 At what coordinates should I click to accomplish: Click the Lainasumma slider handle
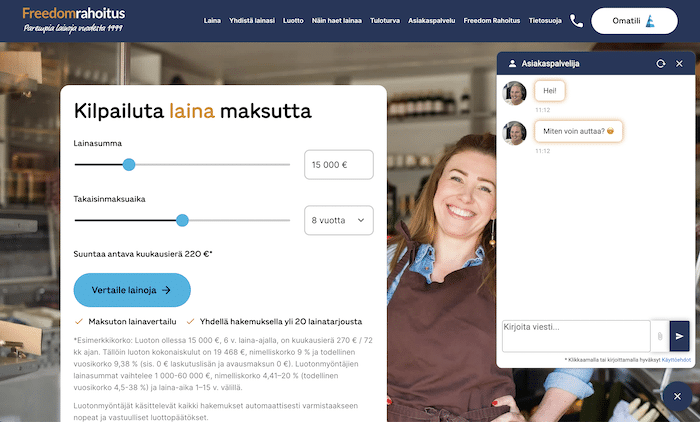coord(129,165)
